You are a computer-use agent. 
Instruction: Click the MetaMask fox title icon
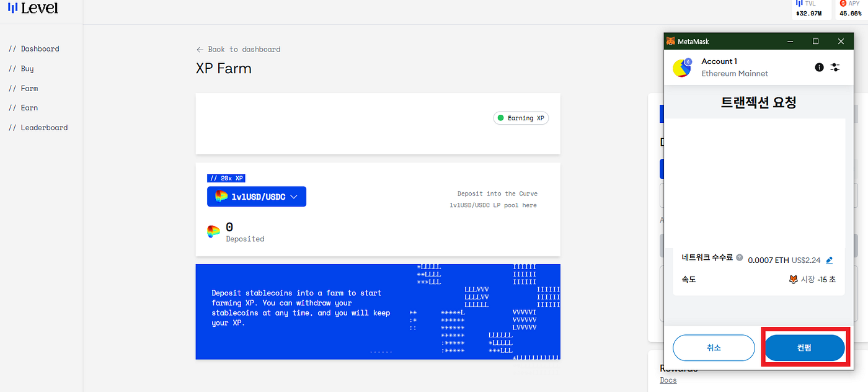point(670,42)
